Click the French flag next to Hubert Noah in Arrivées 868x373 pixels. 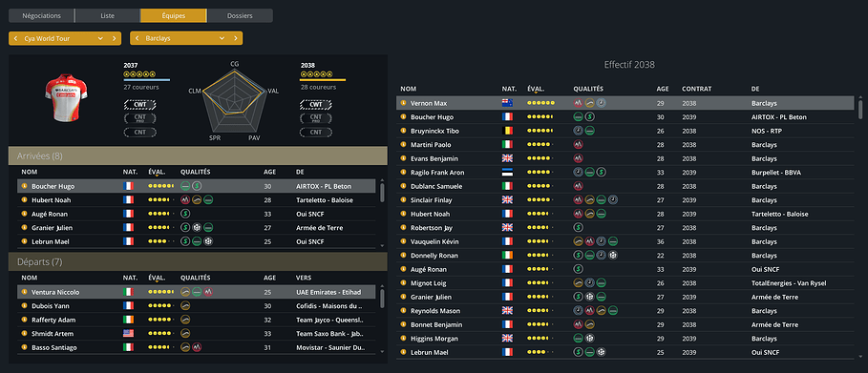click(x=128, y=199)
